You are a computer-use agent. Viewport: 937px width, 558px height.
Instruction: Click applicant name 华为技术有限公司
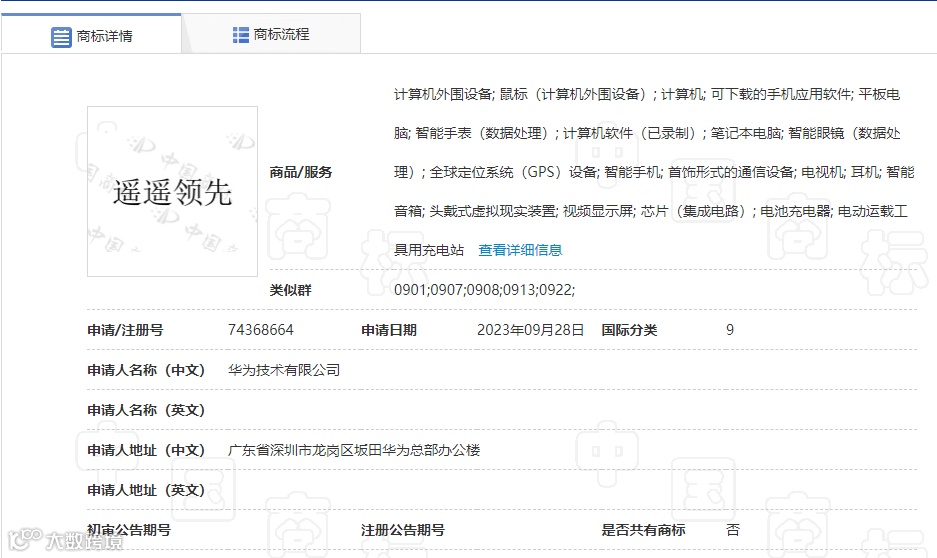point(284,370)
